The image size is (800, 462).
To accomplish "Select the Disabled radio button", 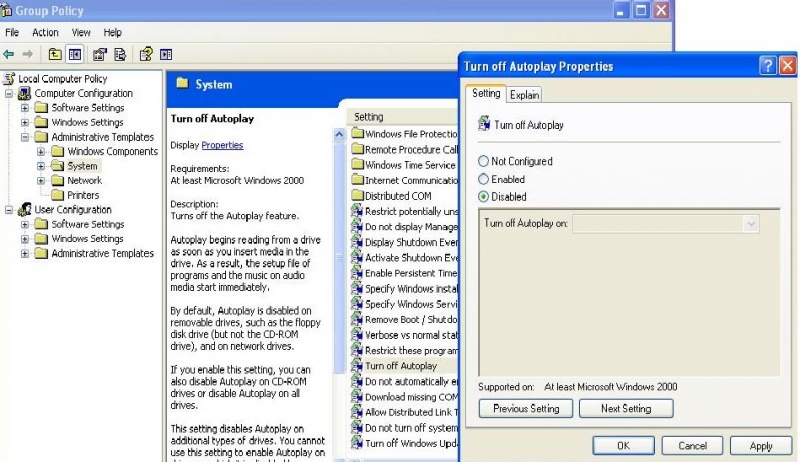I will [x=485, y=197].
